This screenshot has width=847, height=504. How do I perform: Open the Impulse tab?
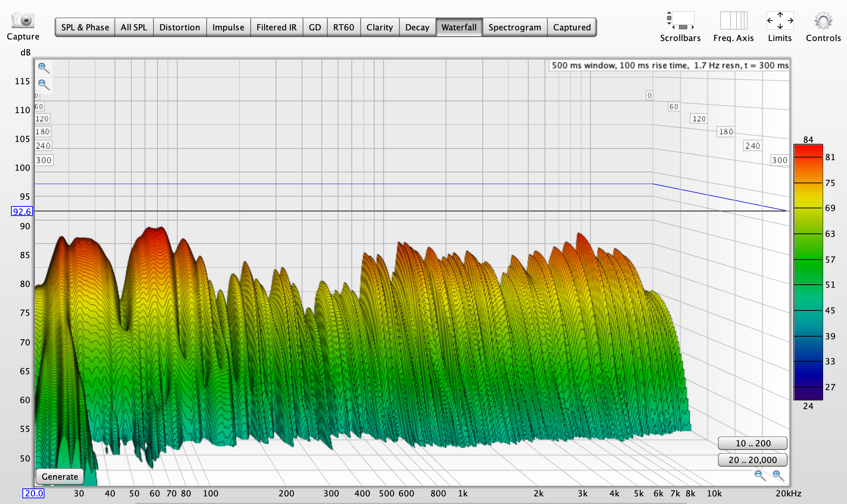(x=228, y=27)
